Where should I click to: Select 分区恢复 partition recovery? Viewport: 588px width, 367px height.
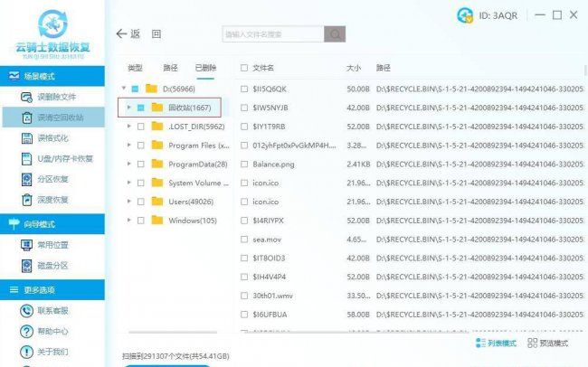coord(44,179)
